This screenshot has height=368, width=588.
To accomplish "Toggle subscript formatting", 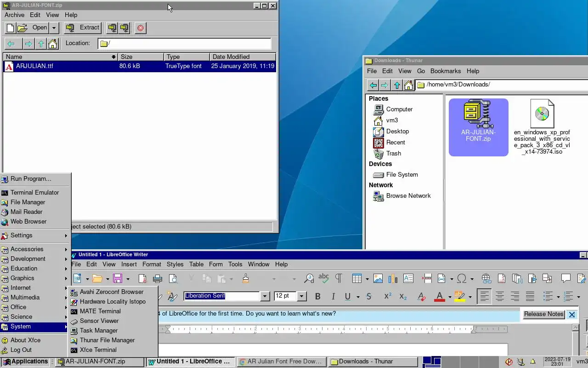I will [x=403, y=297].
